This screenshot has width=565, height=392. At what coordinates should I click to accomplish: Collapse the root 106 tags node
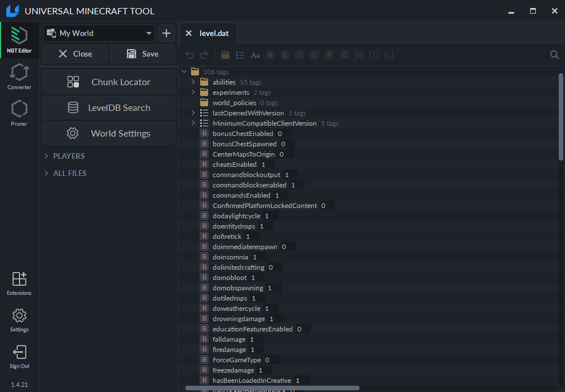(x=185, y=71)
